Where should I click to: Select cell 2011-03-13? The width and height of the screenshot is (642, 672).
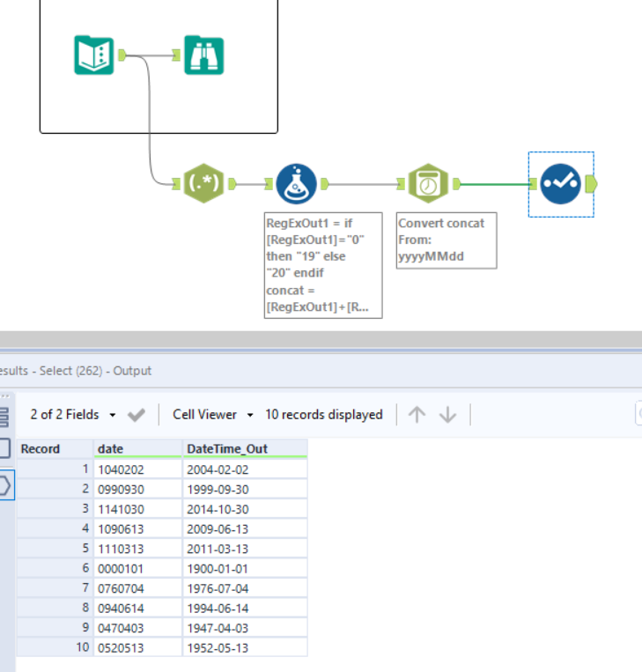(x=245, y=549)
